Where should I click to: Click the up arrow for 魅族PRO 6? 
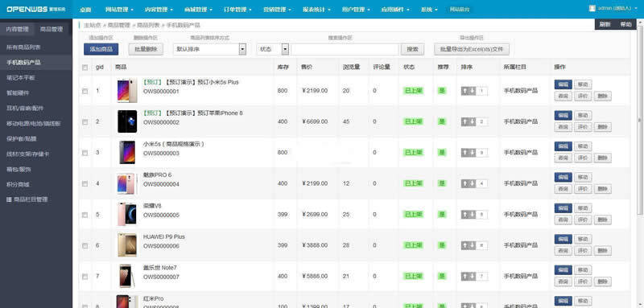[464, 183]
